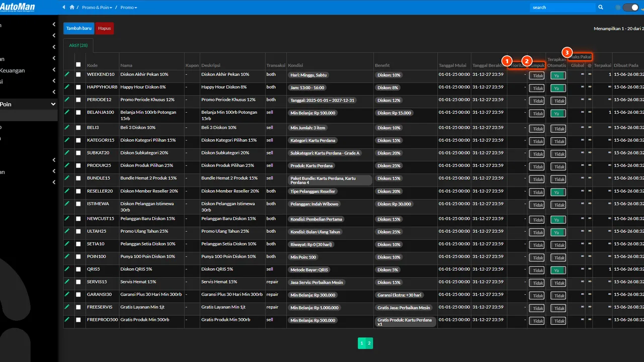Click the magnifier search icon
The height and width of the screenshot is (362, 644).
[600, 8]
